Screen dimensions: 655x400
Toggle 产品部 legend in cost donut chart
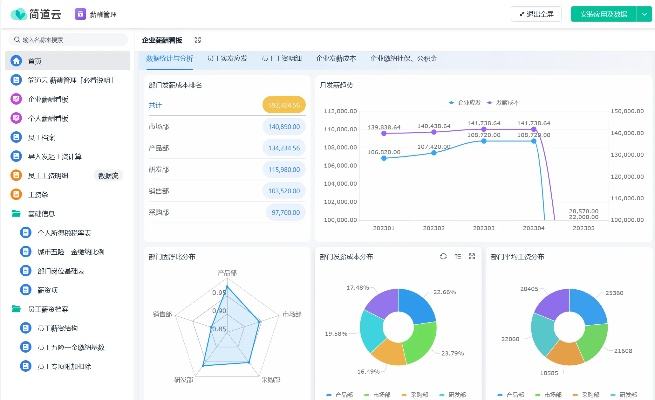[339, 395]
